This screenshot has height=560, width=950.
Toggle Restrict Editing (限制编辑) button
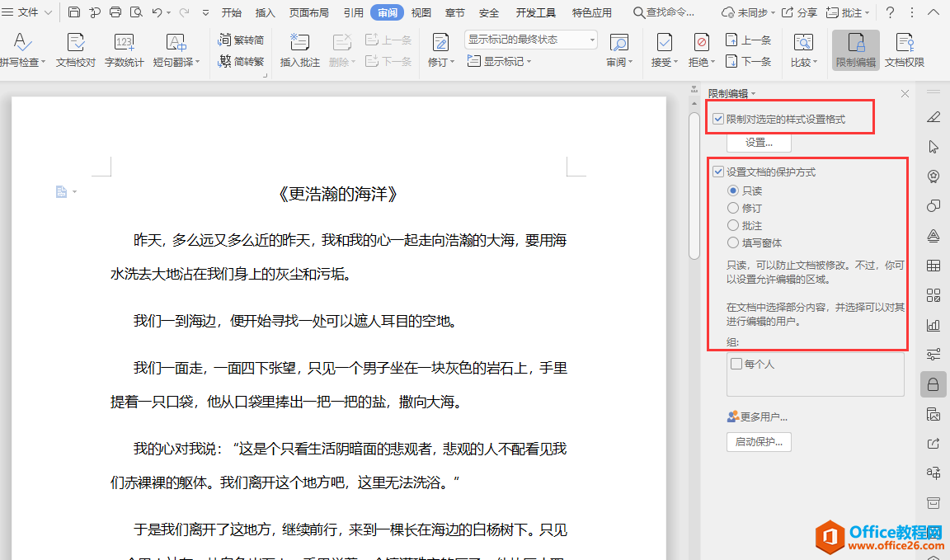[855, 49]
